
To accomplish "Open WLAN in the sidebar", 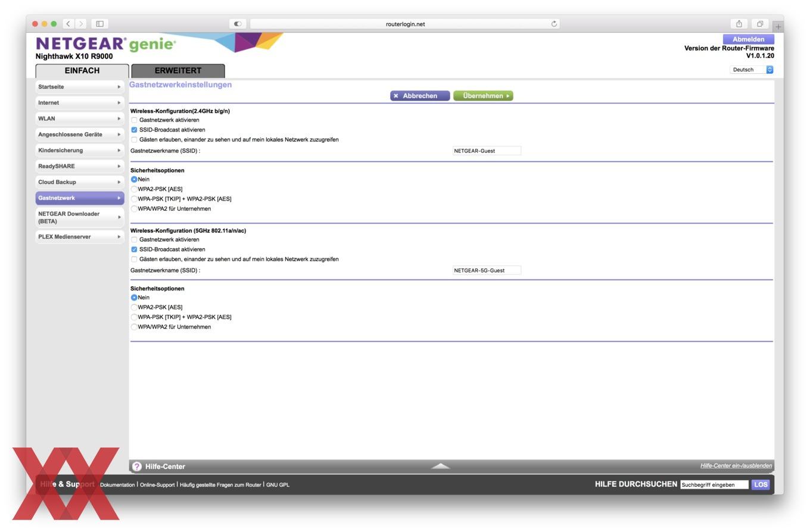I will (80, 118).
